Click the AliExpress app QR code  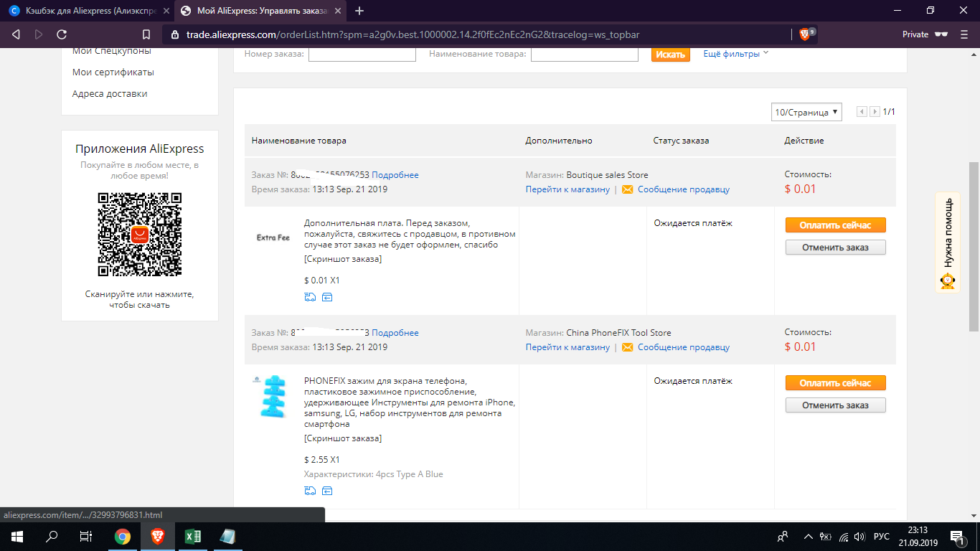coord(140,235)
